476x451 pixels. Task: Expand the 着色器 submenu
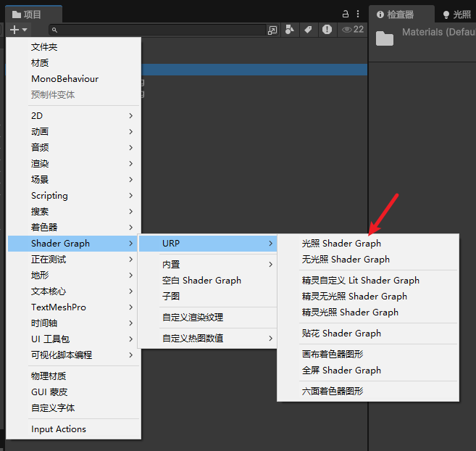pos(73,228)
